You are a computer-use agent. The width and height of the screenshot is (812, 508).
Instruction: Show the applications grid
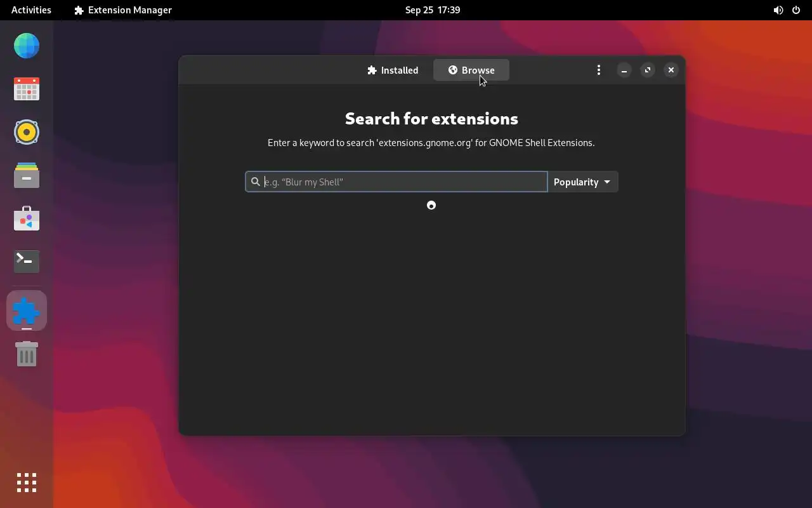[27, 483]
